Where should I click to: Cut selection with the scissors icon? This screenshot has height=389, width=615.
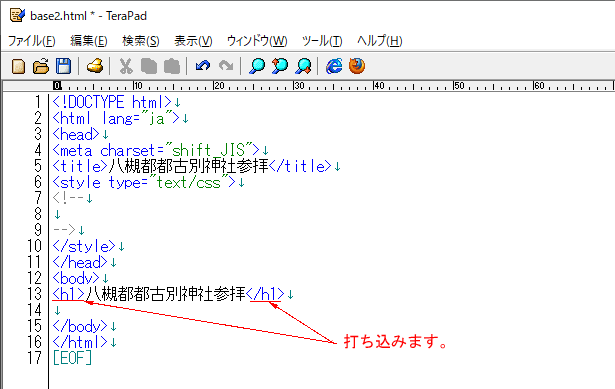pyautogui.click(x=126, y=66)
